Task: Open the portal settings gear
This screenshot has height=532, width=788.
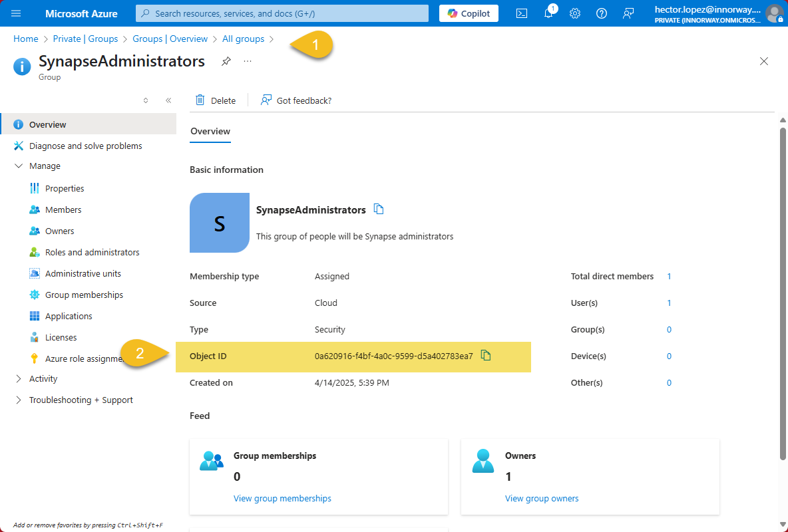Action: pos(575,13)
